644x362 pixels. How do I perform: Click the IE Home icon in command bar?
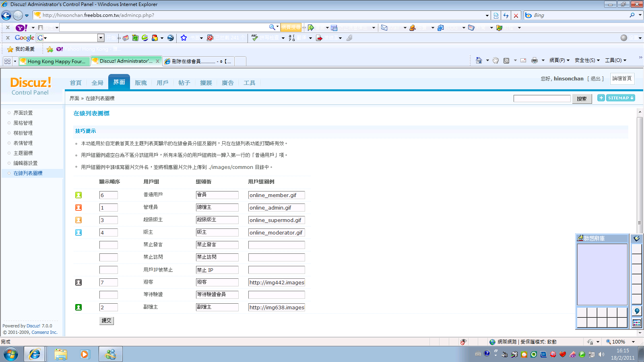(x=479, y=60)
